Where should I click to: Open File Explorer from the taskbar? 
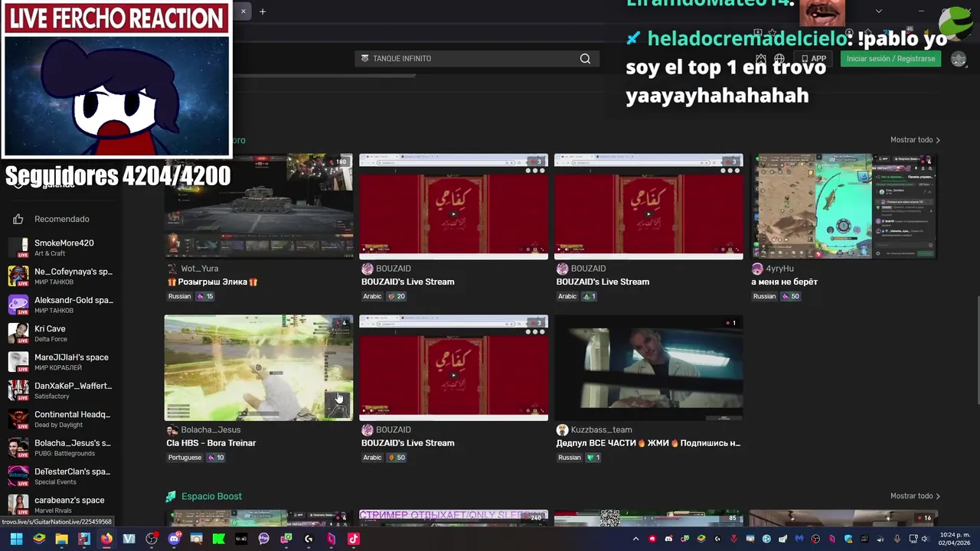(x=61, y=539)
